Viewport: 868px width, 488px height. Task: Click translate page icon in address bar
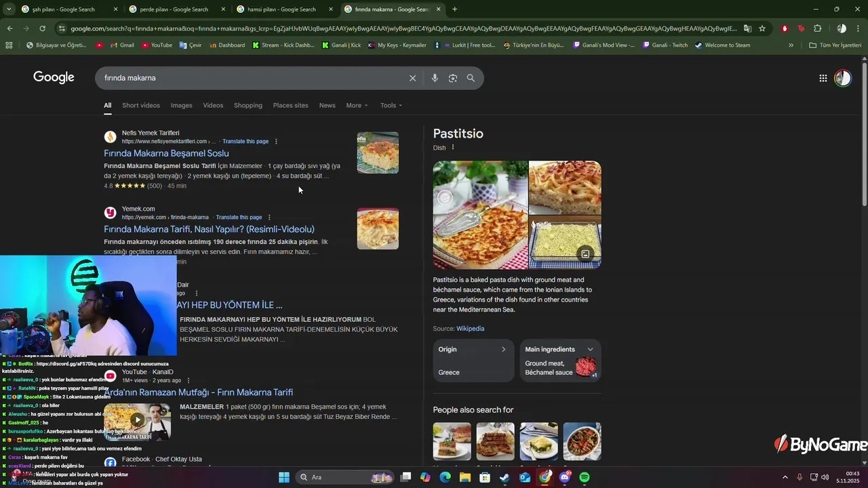(x=747, y=28)
